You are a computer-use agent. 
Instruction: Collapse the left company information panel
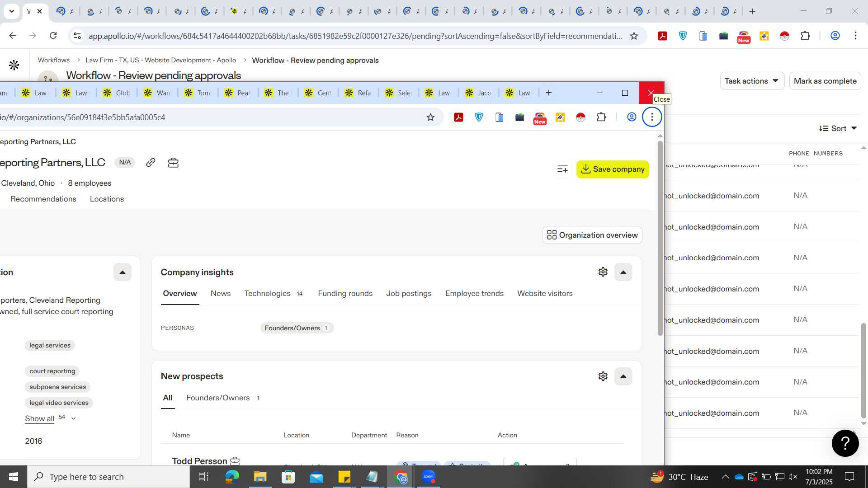tap(122, 272)
